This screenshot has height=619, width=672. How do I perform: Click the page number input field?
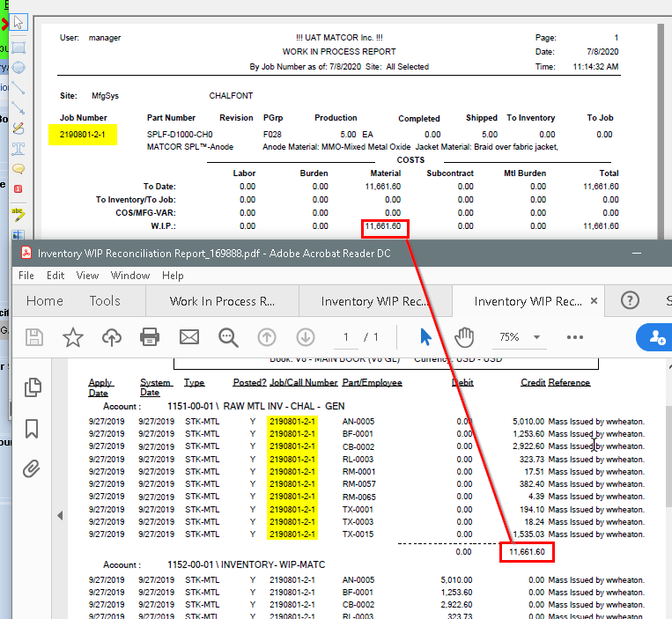346,337
